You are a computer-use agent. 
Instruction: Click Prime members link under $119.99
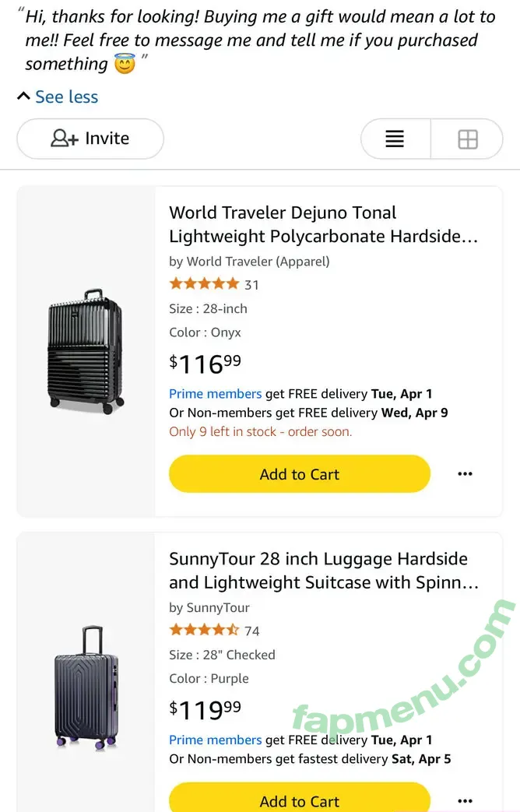pyautogui.click(x=215, y=740)
